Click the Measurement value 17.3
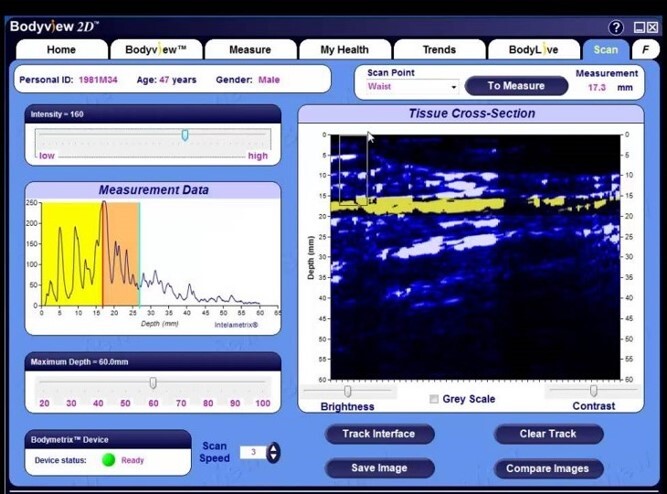The width and height of the screenshot is (667, 494). click(x=597, y=88)
